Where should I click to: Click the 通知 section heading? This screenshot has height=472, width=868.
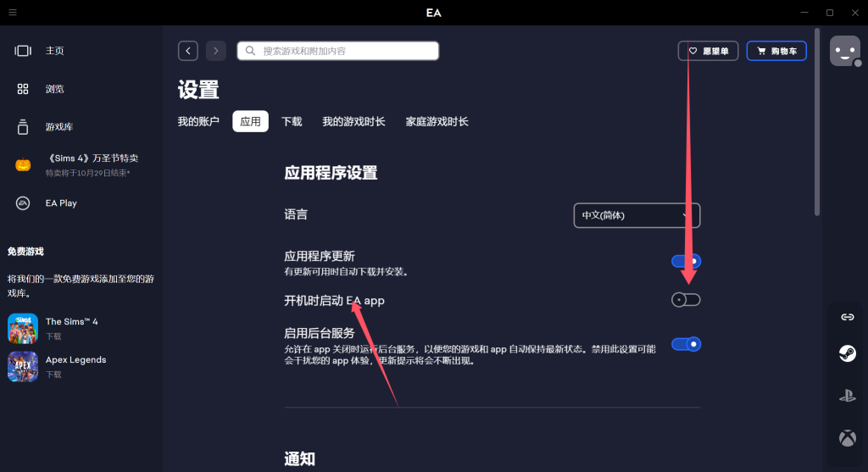point(299,458)
